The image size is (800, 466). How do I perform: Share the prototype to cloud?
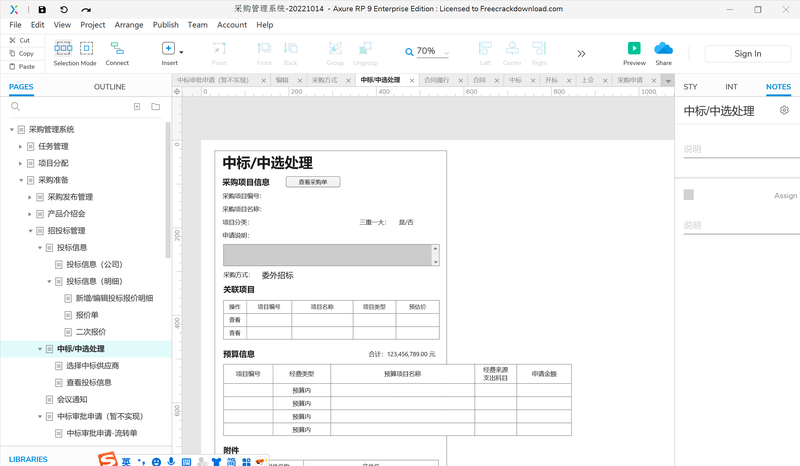tap(663, 53)
